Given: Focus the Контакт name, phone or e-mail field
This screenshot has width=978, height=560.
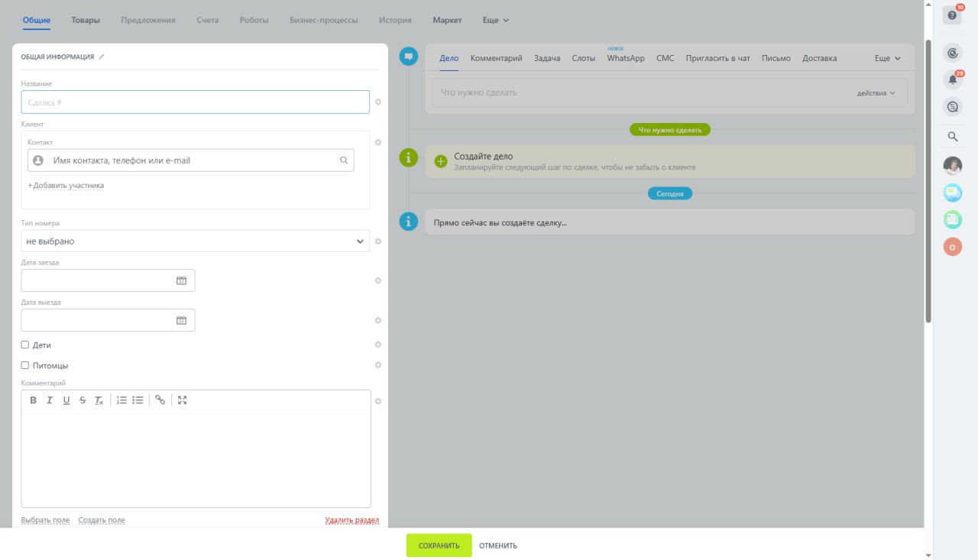Looking at the screenshot, I should coord(191,160).
